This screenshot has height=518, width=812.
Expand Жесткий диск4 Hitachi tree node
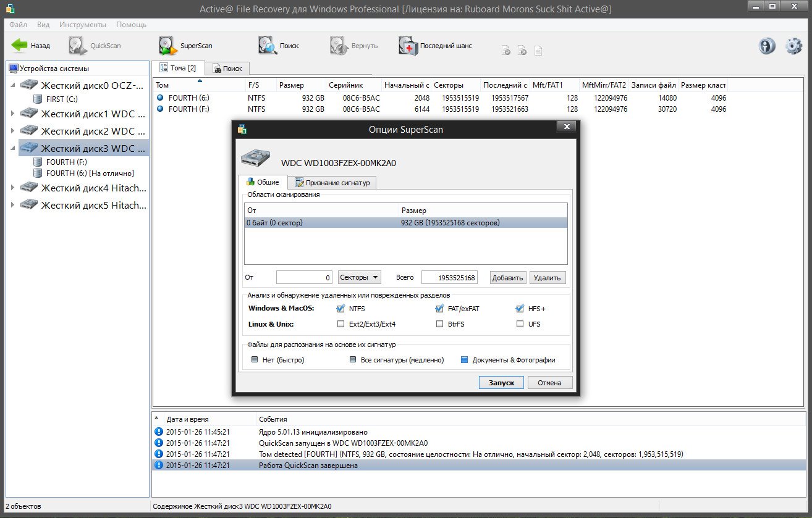13,188
